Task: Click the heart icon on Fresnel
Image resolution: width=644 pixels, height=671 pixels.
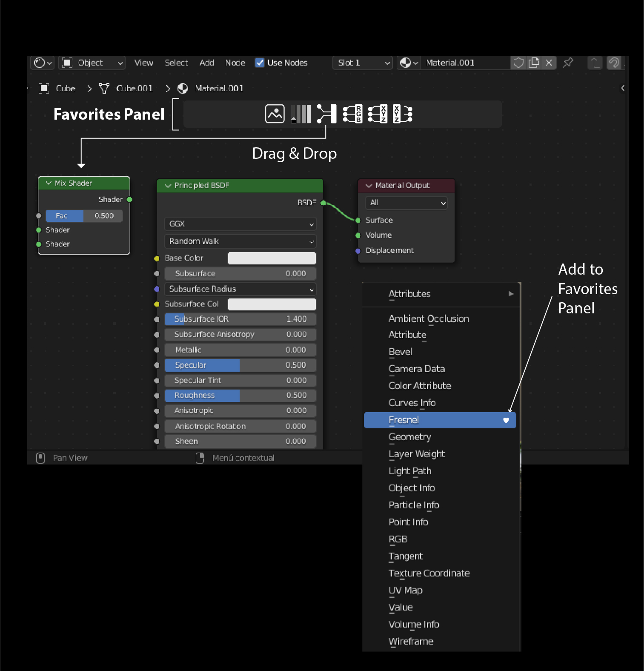Action: [506, 420]
